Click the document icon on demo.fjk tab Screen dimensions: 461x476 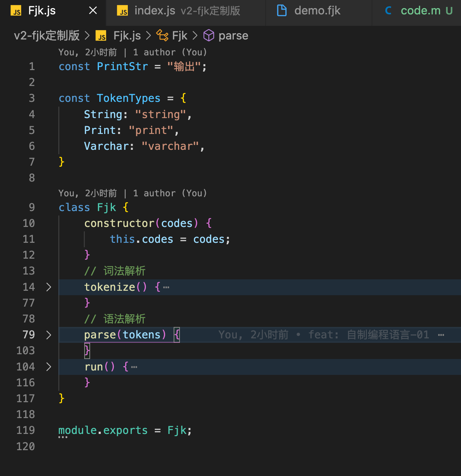click(x=282, y=11)
